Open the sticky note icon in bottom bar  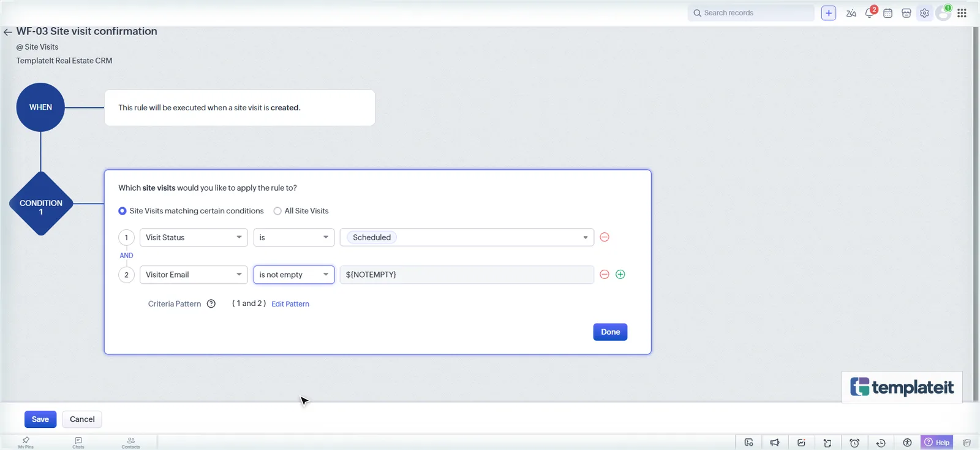pos(827,443)
